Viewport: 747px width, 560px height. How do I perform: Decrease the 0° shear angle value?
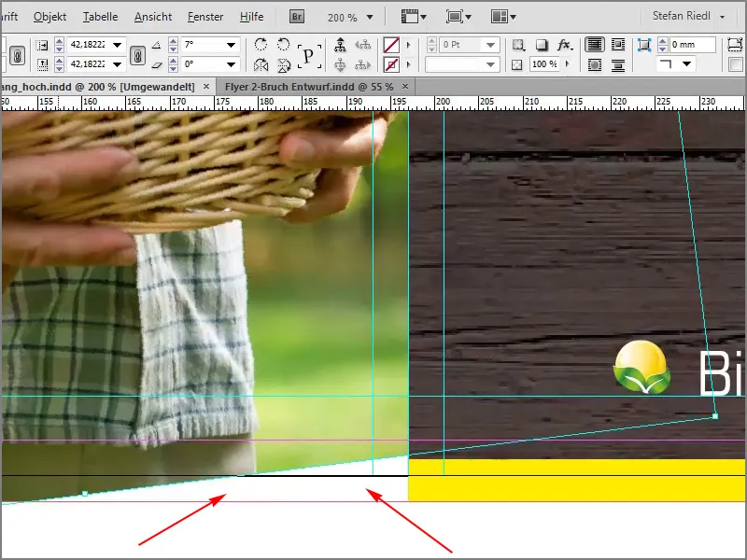pos(174,67)
